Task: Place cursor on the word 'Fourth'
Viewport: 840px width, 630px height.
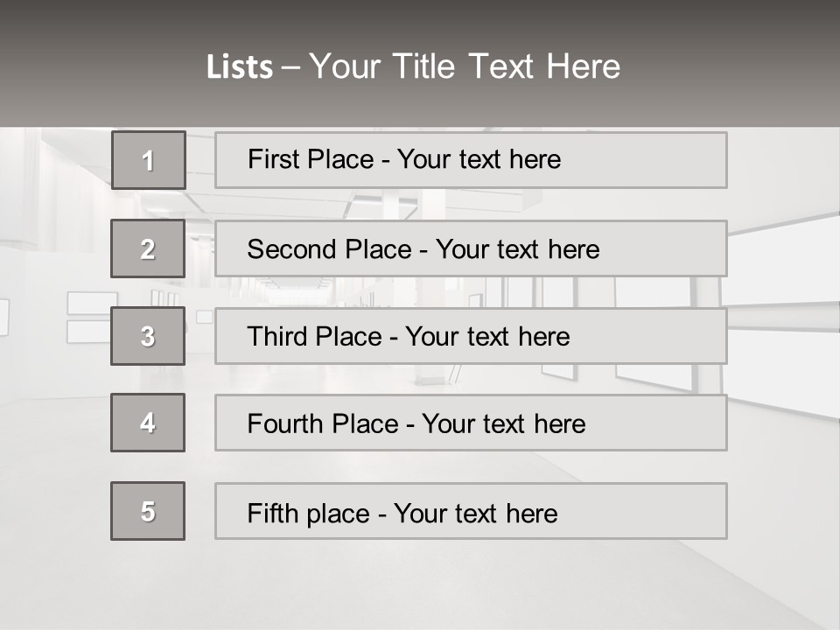Action: point(283,424)
